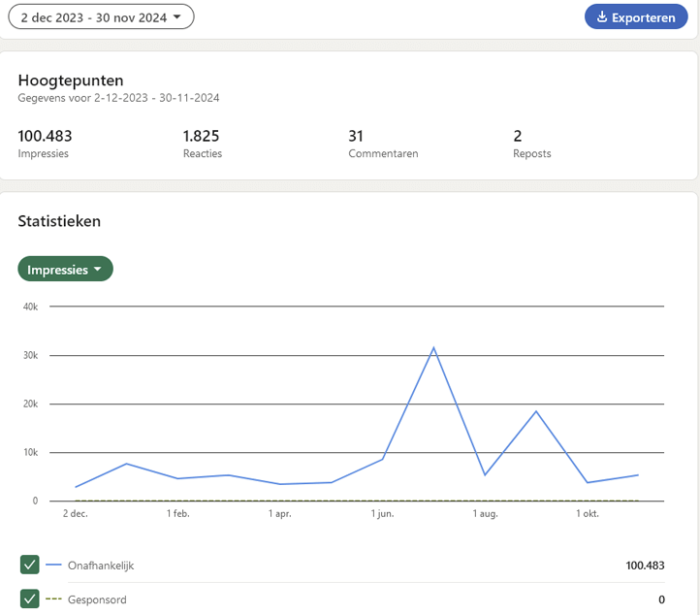Click the 1.825 Reacties statistic
The image size is (700, 615).
pyautogui.click(x=201, y=137)
